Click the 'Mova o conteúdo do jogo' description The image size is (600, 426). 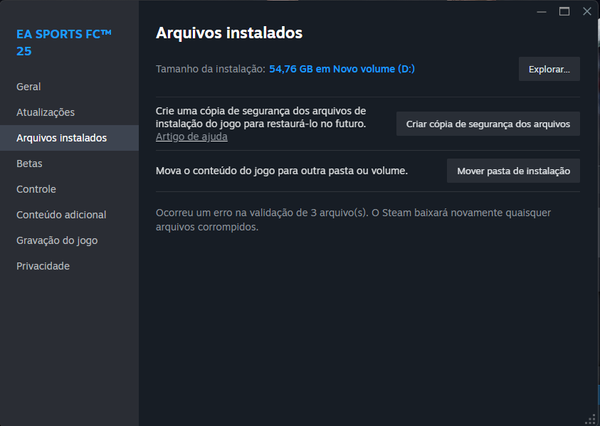click(x=282, y=171)
